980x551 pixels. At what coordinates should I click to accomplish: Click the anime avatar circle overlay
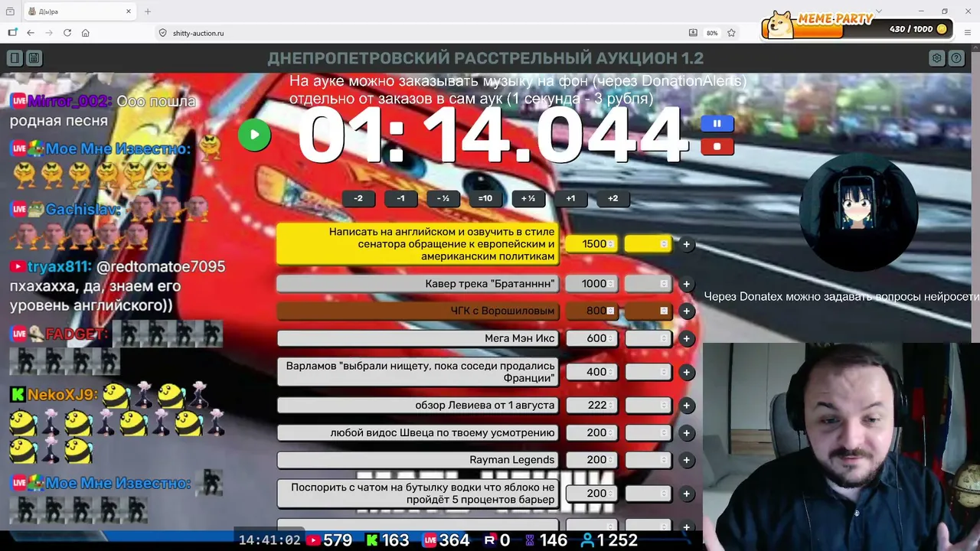click(857, 211)
